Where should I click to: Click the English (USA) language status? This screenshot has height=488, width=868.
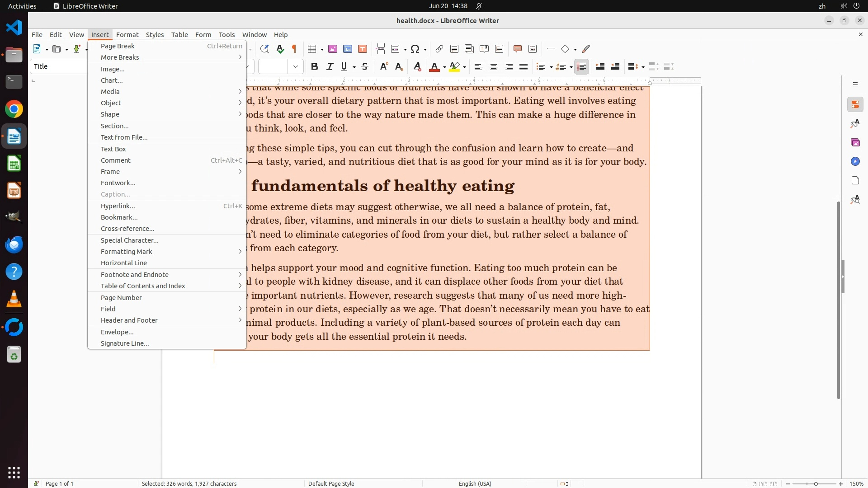point(475,483)
